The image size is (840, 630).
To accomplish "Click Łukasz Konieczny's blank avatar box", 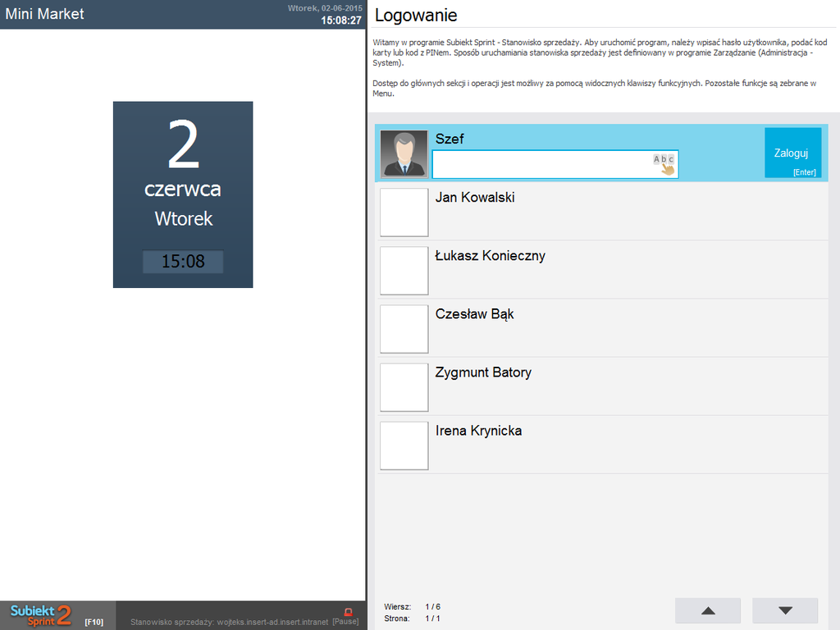I will pos(404,271).
